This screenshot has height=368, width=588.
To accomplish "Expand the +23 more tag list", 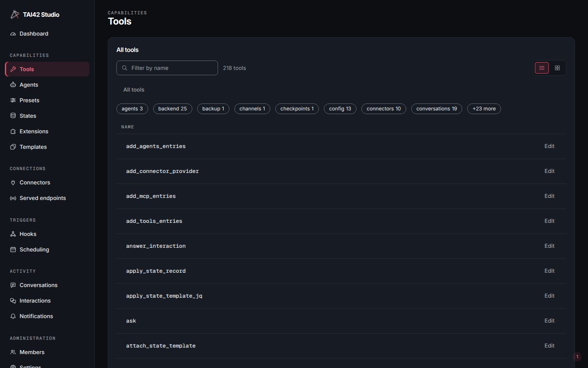I will (x=484, y=109).
